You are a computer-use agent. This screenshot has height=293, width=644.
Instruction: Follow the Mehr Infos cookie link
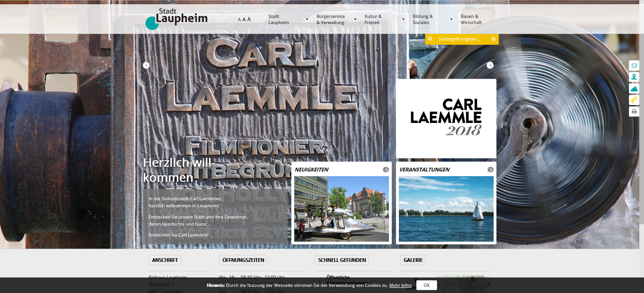point(400,285)
